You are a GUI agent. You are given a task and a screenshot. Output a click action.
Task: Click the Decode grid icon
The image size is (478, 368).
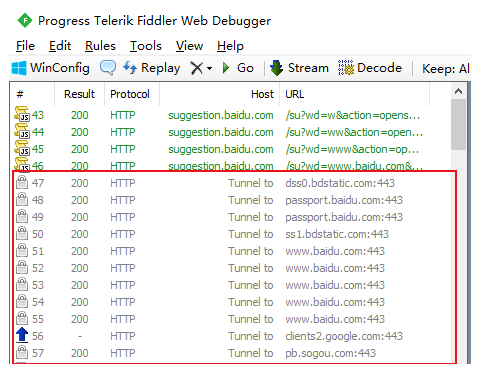coord(346,68)
